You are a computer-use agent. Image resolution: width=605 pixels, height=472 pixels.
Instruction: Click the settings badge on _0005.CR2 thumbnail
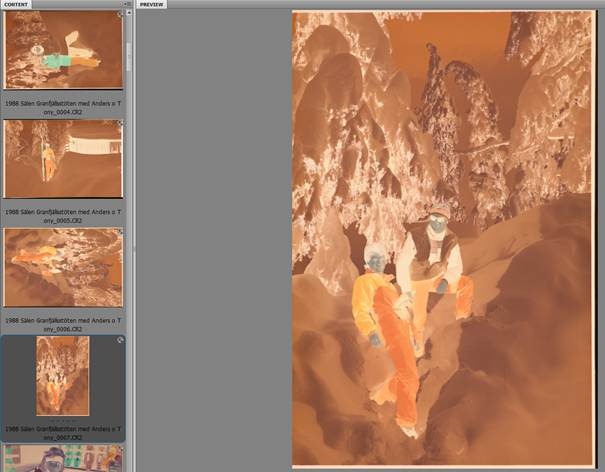point(120,123)
